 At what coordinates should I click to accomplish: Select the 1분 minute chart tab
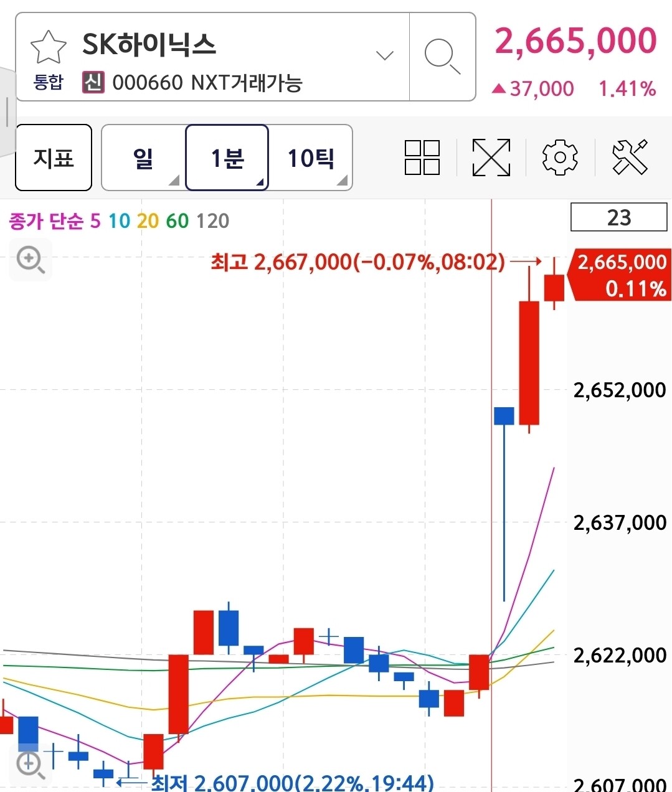227,158
